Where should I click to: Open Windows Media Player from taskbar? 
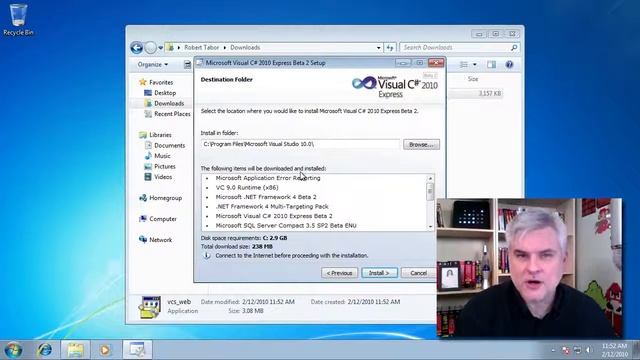[105, 350]
